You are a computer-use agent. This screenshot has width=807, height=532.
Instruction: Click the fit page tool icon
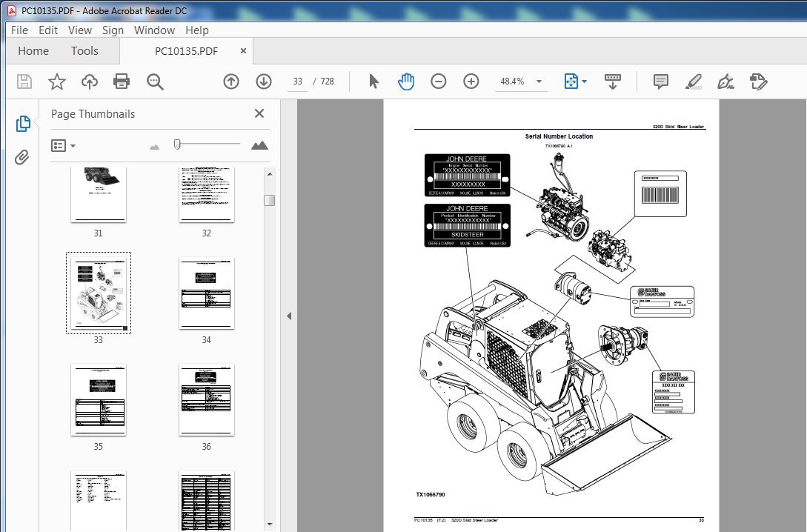(x=571, y=82)
